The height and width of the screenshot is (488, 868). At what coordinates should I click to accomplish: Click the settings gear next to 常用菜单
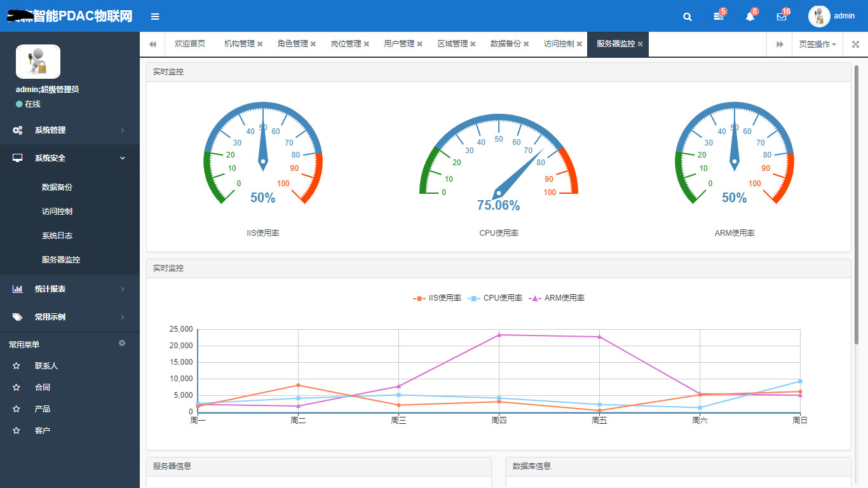click(121, 343)
